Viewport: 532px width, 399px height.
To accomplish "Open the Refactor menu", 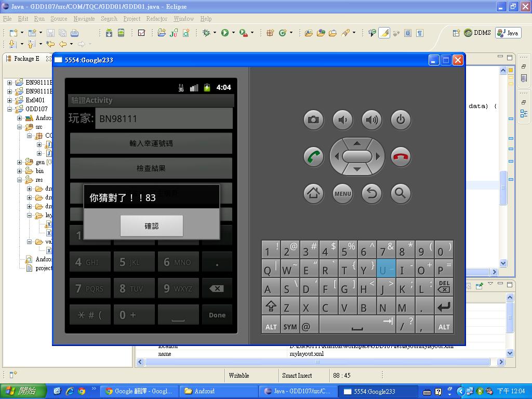I will (x=156, y=19).
